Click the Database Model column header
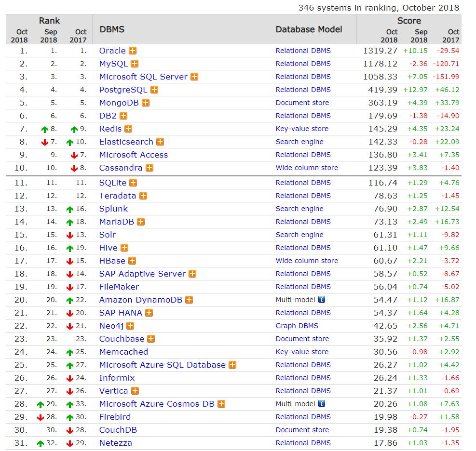The width and height of the screenshot is (476, 451). pyautogui.click(x=309, y=29)
